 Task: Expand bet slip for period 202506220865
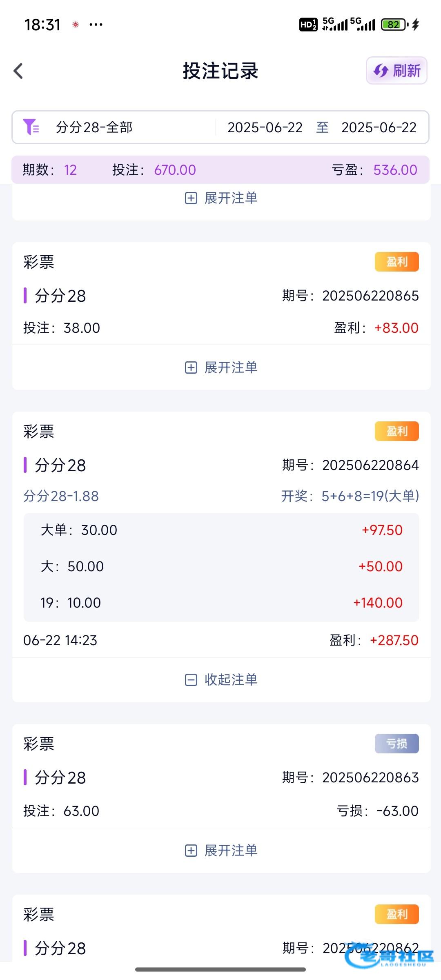(230, 367)
